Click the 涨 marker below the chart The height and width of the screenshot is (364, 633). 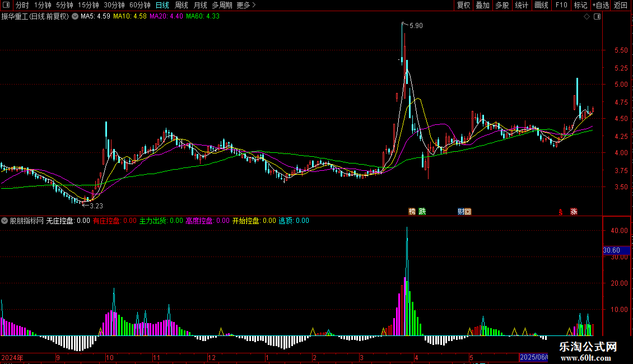click(574, 212)
